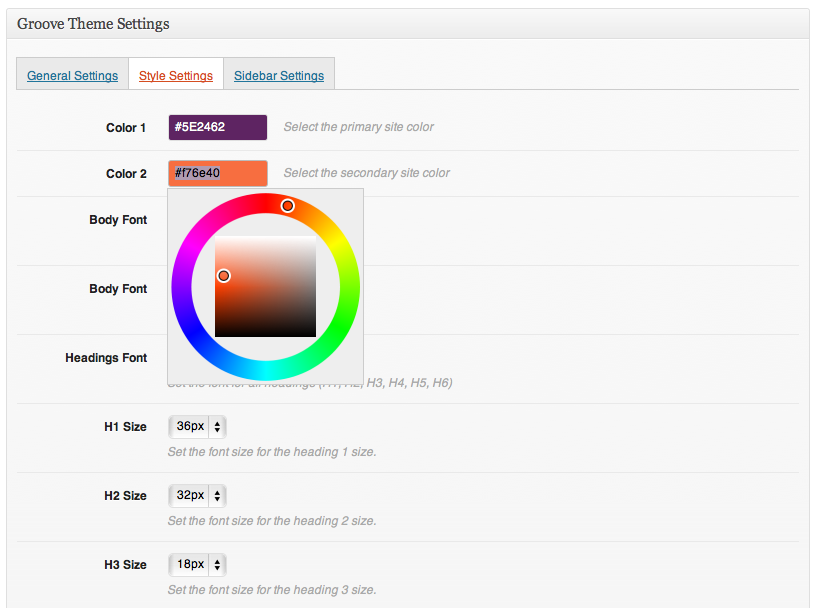821x608 pixels.
Task: Click the H3 Size label
Action: pos(125,565)
